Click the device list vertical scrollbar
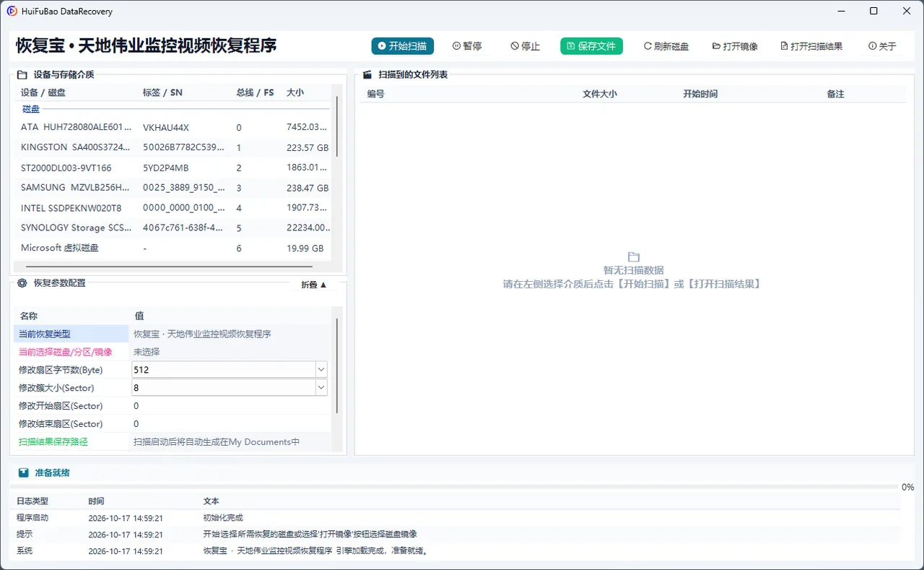Viewport: 924px width, 570px height. (336, 126)
